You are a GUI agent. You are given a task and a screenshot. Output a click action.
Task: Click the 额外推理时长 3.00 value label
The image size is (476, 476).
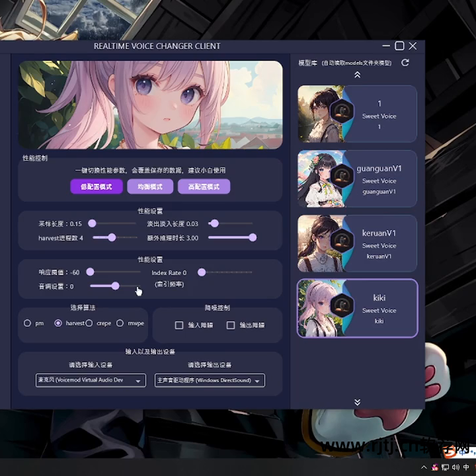click(x=173, y=238)
